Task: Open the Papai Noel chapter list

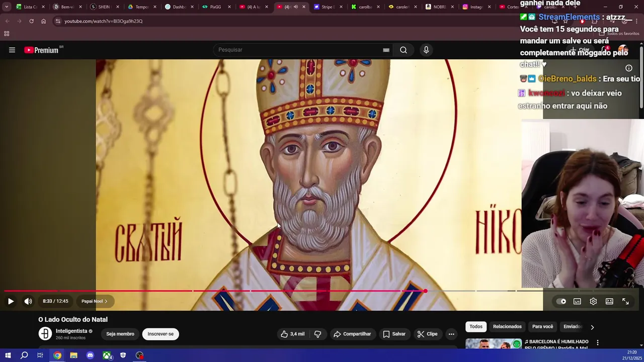Action: click(95, 301)
